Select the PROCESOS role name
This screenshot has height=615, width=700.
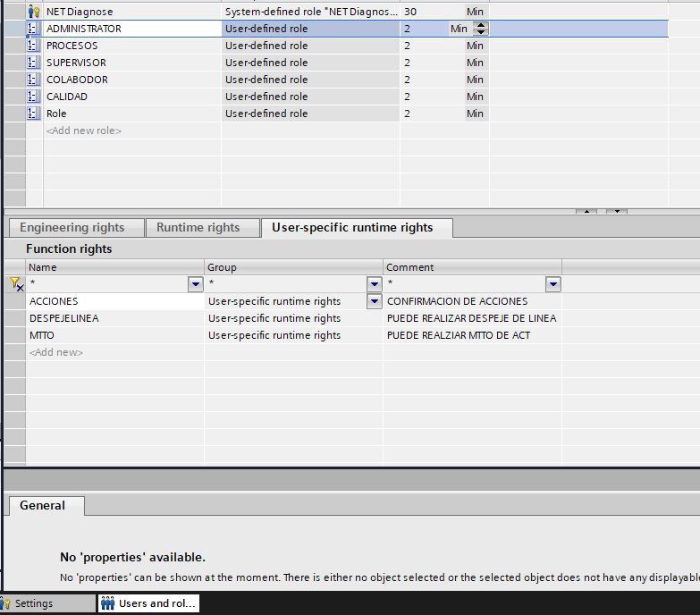point(72,46)
